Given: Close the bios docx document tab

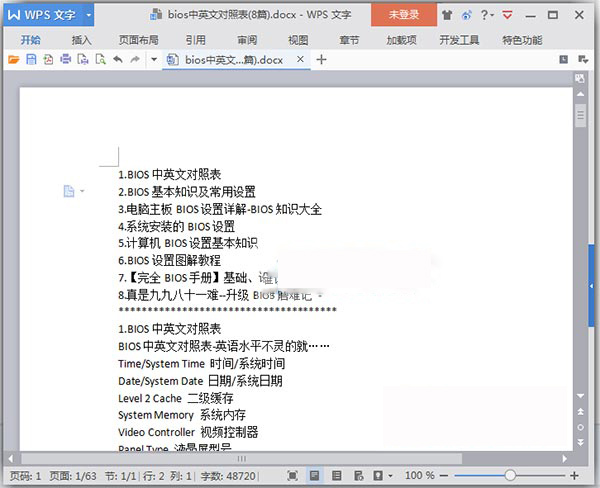Looking at the screenshot, I should (300, 59).
